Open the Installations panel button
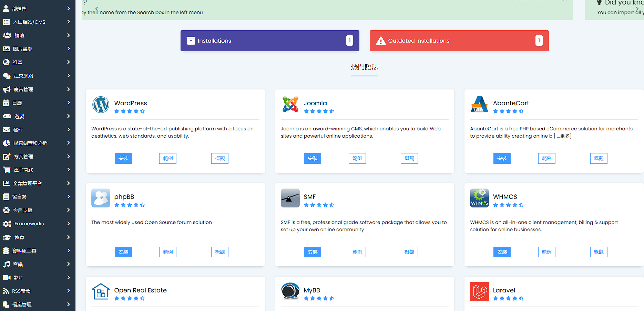 point(270,41)
